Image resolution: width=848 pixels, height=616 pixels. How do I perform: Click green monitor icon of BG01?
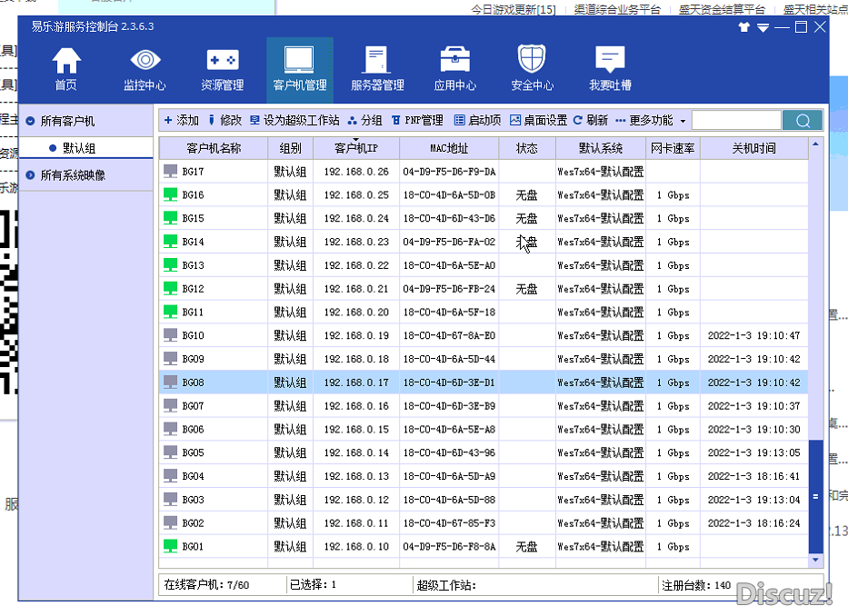[170, 546]
